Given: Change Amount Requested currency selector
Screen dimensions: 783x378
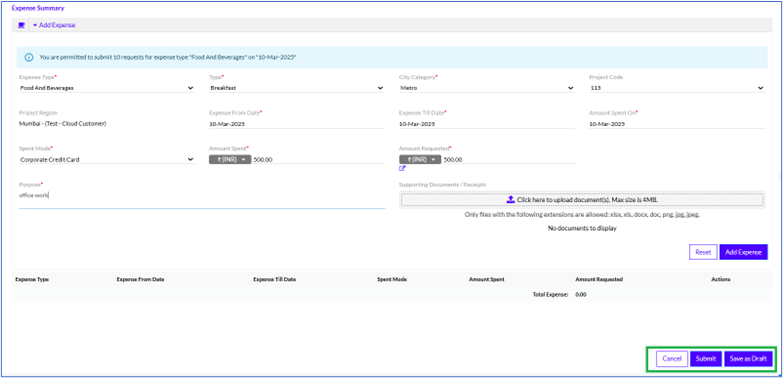Looking at the screenshot, I should (420, 160).
